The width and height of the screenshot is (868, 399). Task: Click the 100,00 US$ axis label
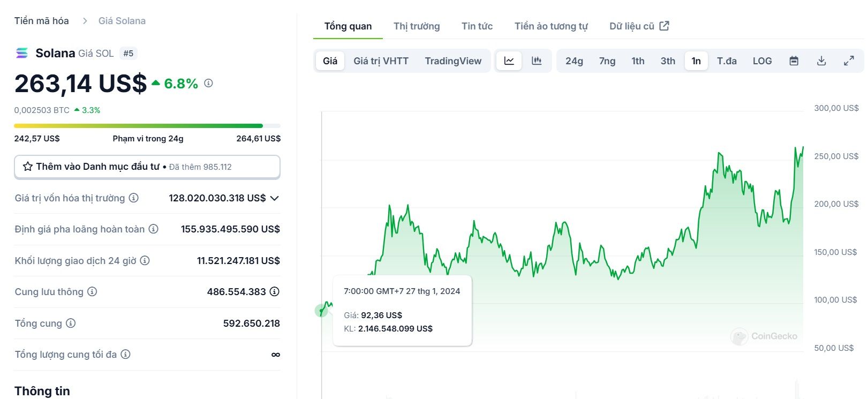(835, 300)
